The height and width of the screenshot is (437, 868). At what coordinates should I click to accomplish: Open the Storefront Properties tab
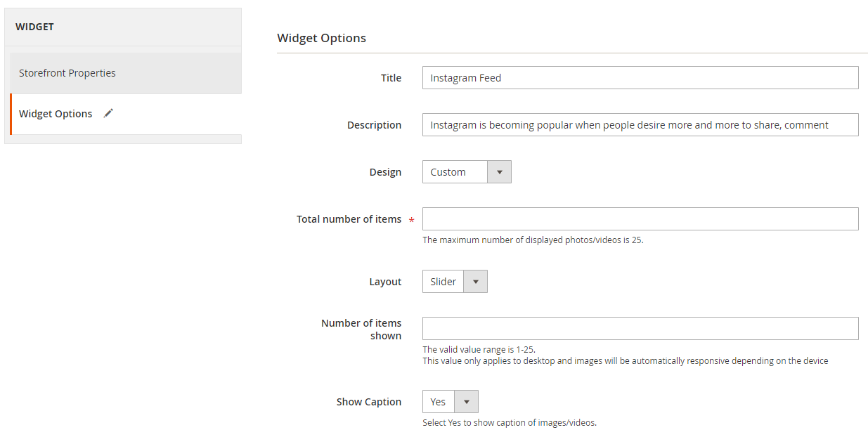(x=67, y=73)
